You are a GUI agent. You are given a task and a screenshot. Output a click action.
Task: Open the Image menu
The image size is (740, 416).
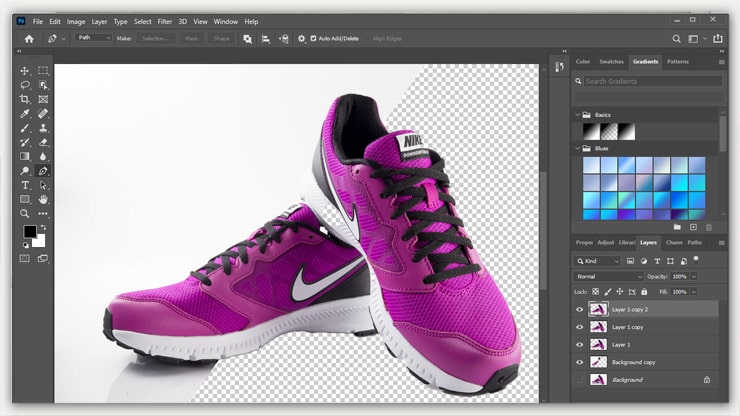pos(76,21)
